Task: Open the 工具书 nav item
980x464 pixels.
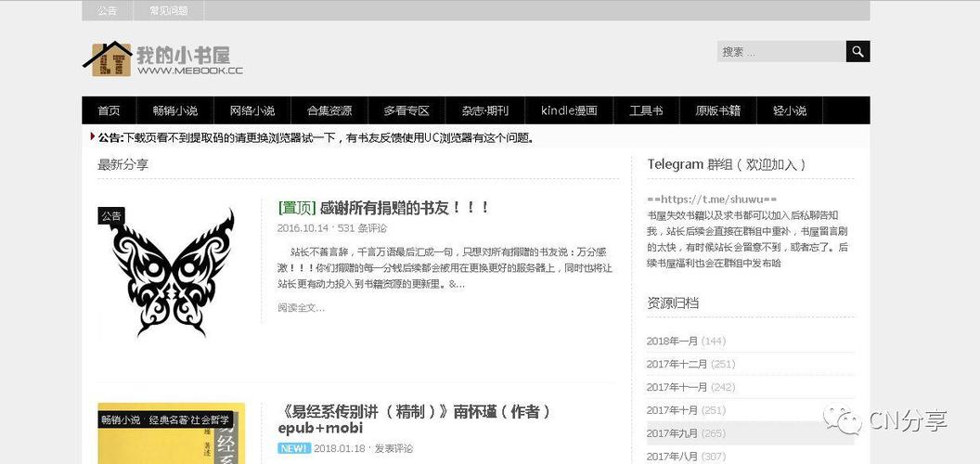Action: click(646, 110)
